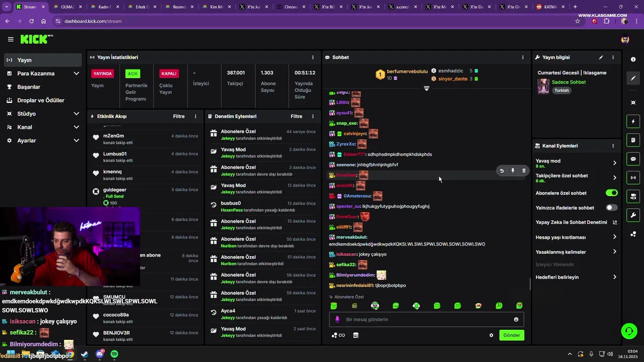Expand Para Kazanma sidebar section

tap(76, 73)
